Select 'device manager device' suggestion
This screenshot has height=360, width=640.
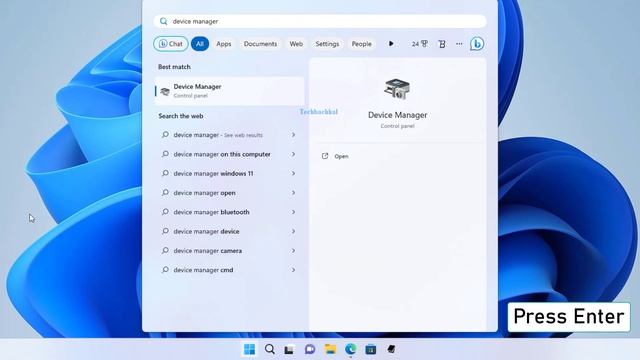[228, 231]
